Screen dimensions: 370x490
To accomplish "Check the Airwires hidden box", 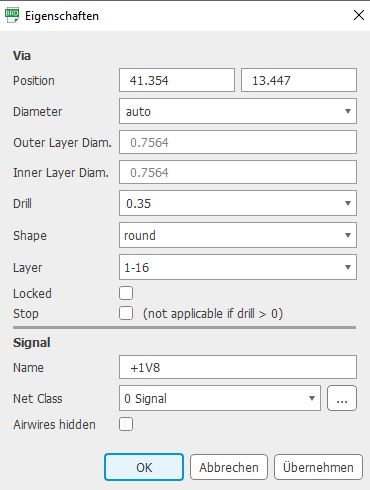I will (x=126, y=424).
